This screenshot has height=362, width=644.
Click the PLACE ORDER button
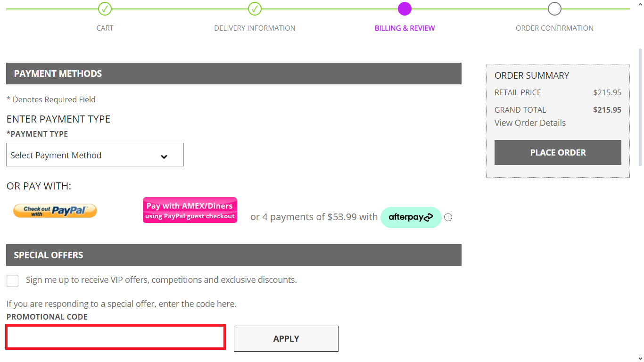click(558, 152)
